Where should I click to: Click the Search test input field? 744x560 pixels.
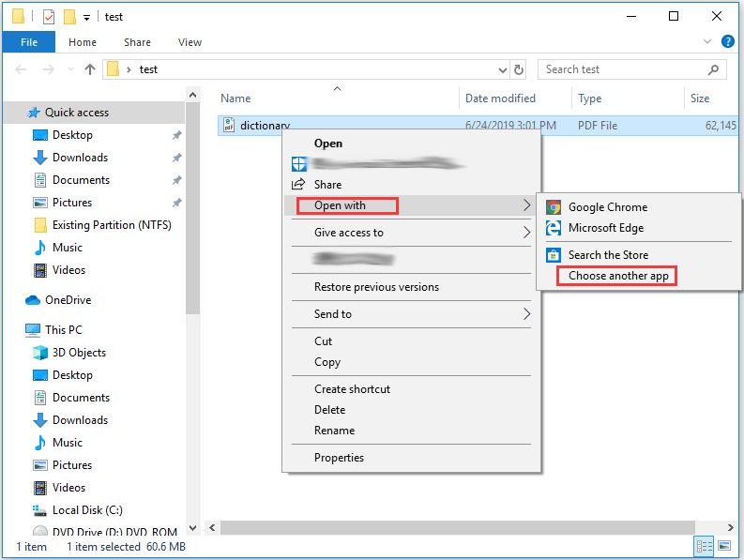point(632,69)
